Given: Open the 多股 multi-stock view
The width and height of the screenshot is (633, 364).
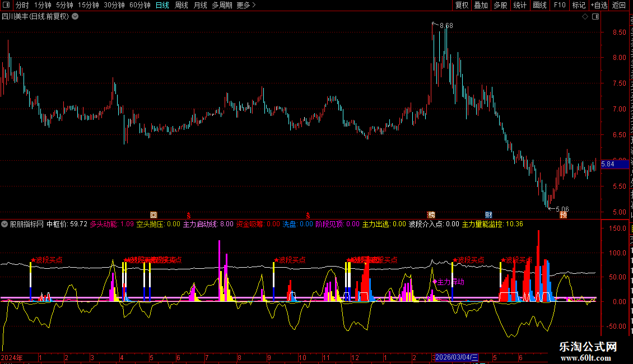Looking at the screenshot, I should pos(500,5).
